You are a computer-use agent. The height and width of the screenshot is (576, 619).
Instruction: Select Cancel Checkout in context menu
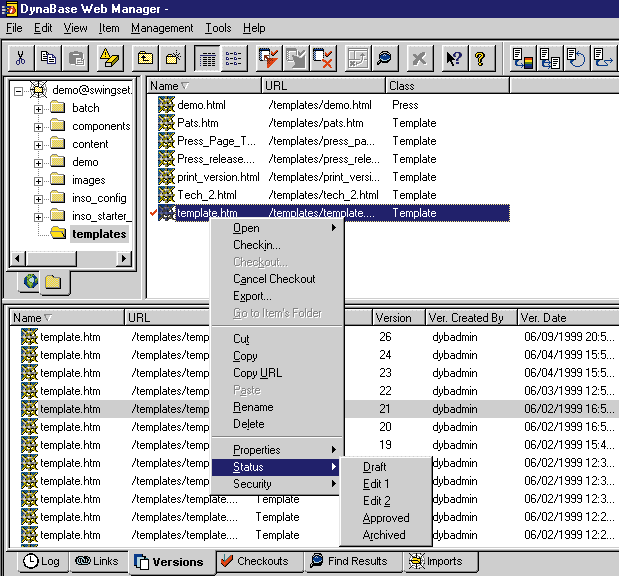coord(274,279)
